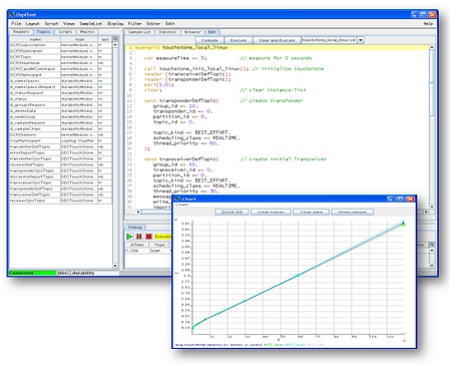This screenshot has height=367, width=451.
Task: Switch to the Readers tab
Action: tap(21, 32)
